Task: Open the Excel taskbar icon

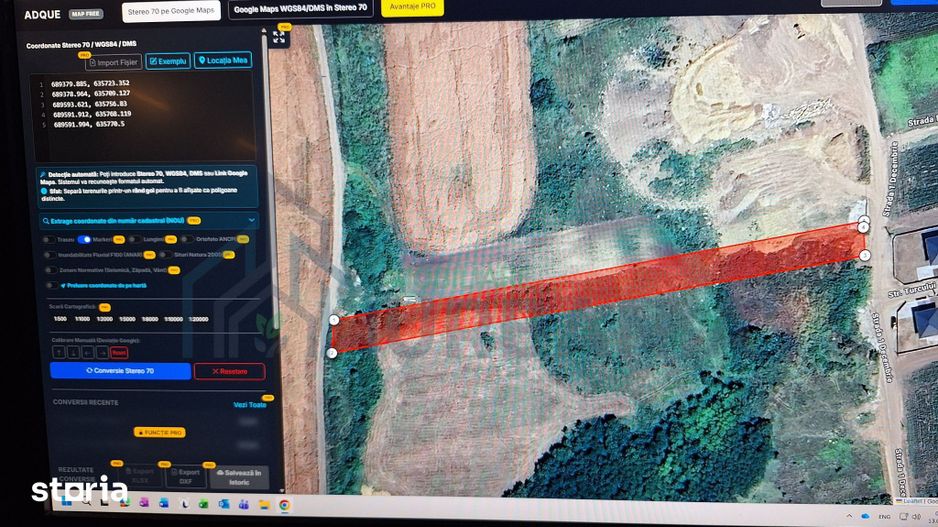Action: click(x=203, y=504)
